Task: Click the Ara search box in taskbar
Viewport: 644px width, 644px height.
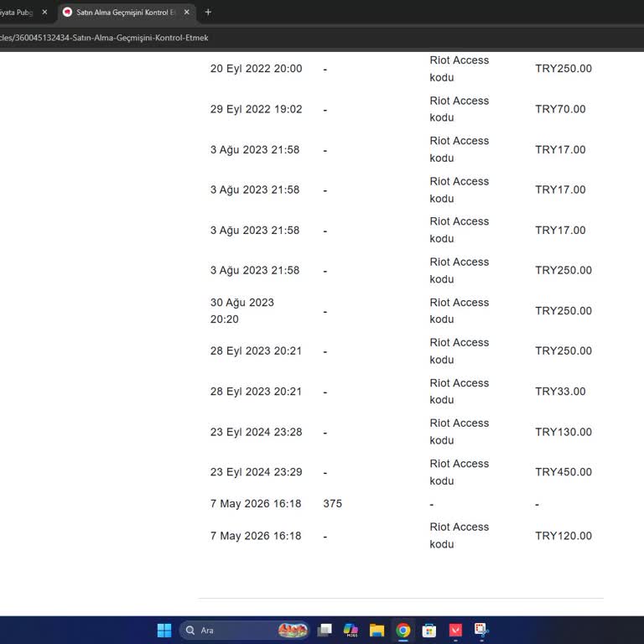Action: point(244,630)
